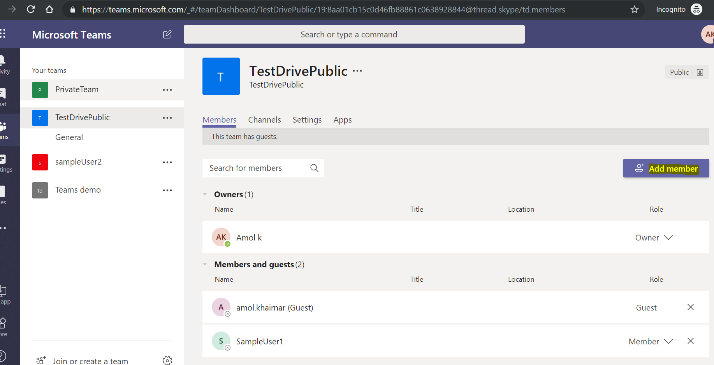Select TestDrivePublic in team list
714x365 pixels.
(x=102, y=117)
